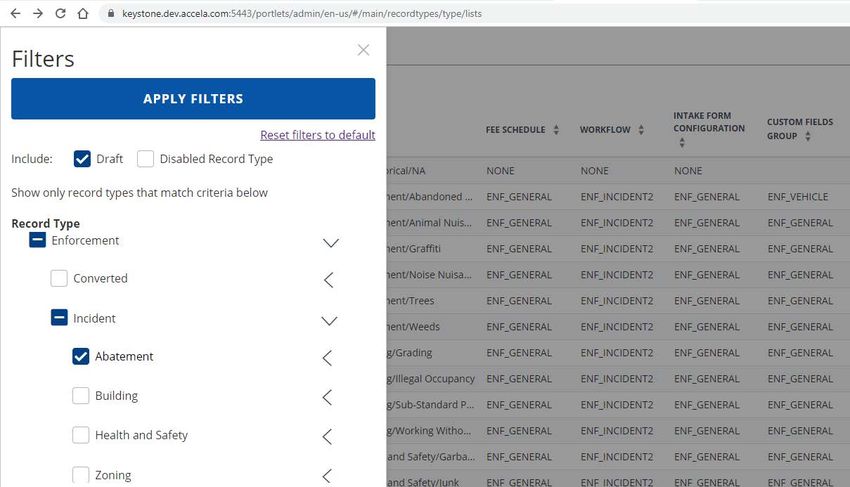This screenshot has width=850, height=487.
Task: Click Reset filters to default link
Action: pos(318,134)
